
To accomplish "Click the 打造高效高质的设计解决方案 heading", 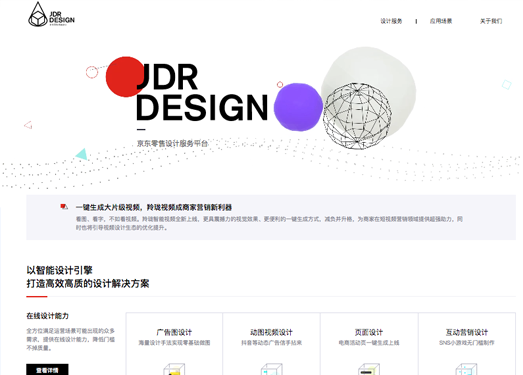I will 88,284.
